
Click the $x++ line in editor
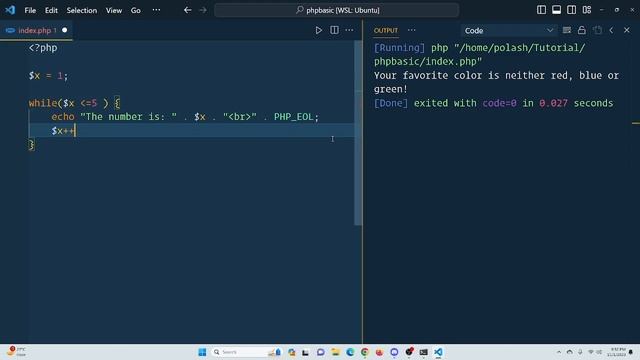pos(63,131)
